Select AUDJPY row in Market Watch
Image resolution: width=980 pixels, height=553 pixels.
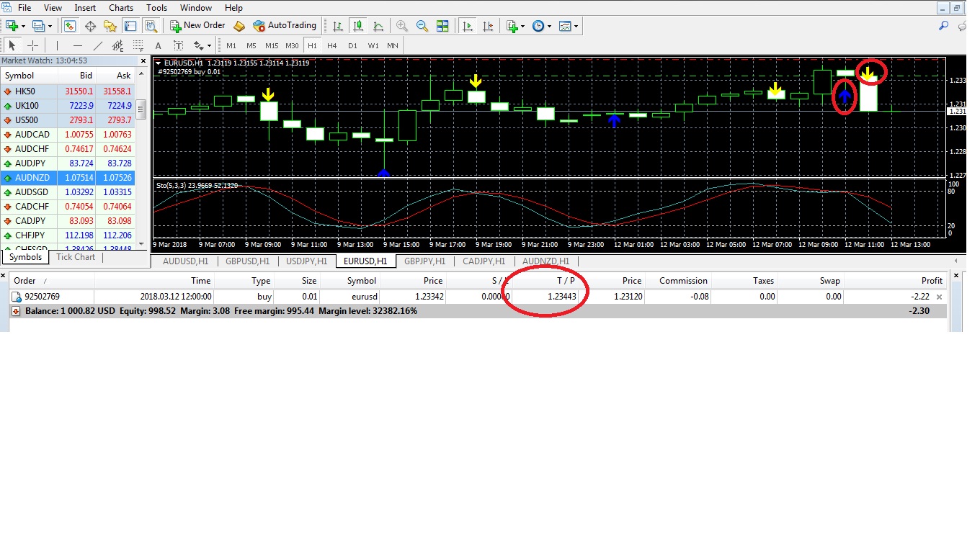coord(68,163)
